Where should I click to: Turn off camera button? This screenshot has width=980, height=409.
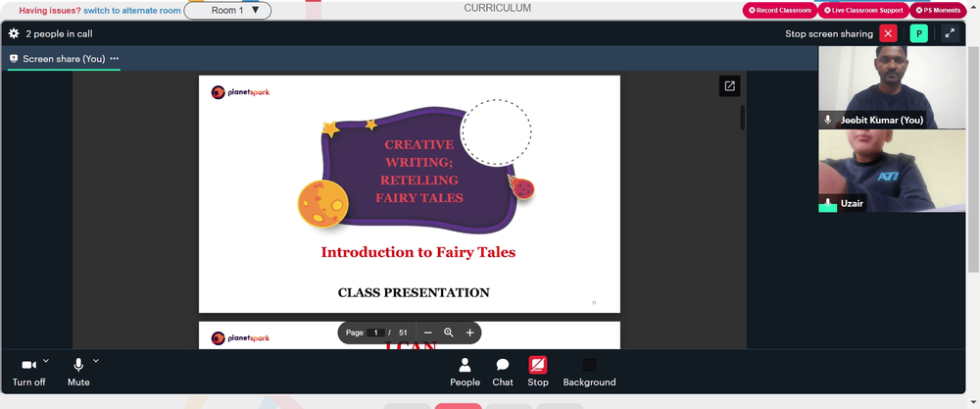coord(28,373)
